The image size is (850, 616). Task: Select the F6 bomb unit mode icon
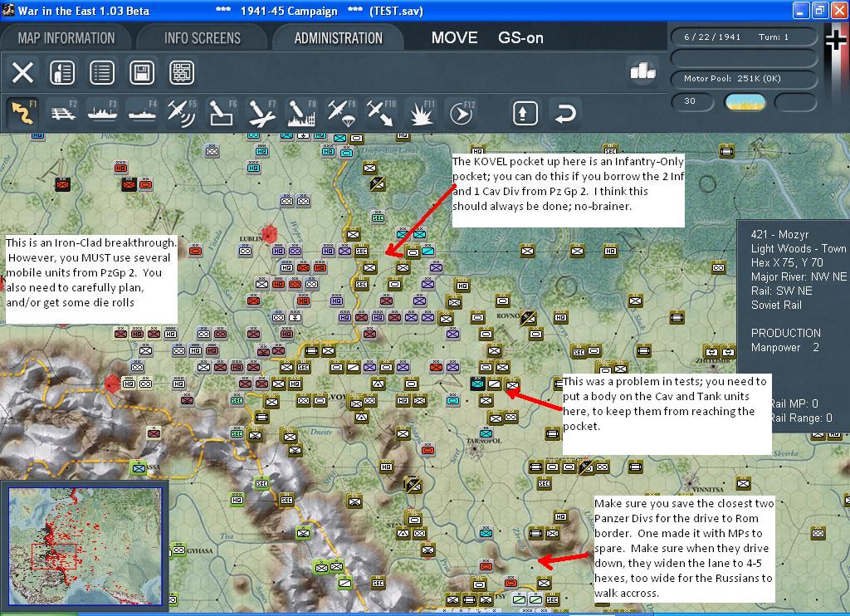222,113
